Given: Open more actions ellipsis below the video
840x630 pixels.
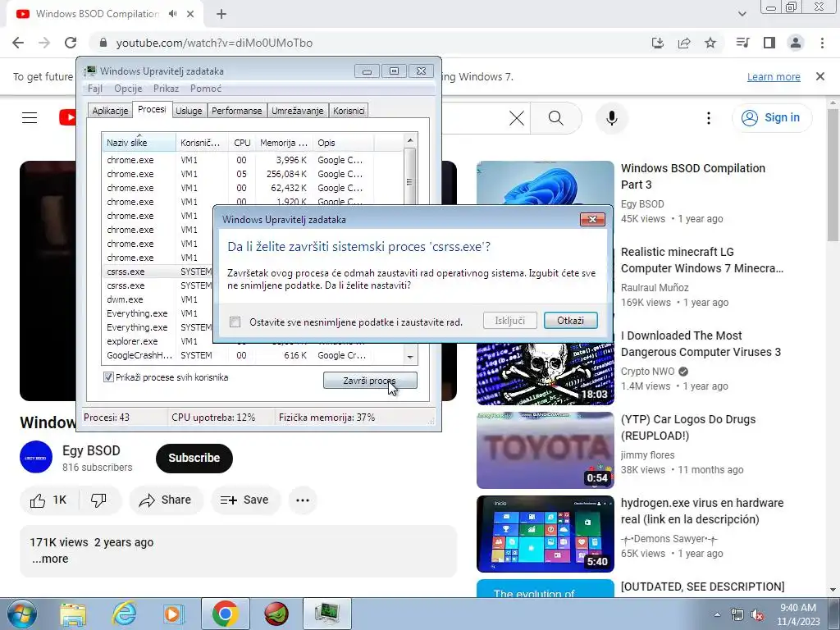Looking at the screenshot, I should tap(303, 500).
